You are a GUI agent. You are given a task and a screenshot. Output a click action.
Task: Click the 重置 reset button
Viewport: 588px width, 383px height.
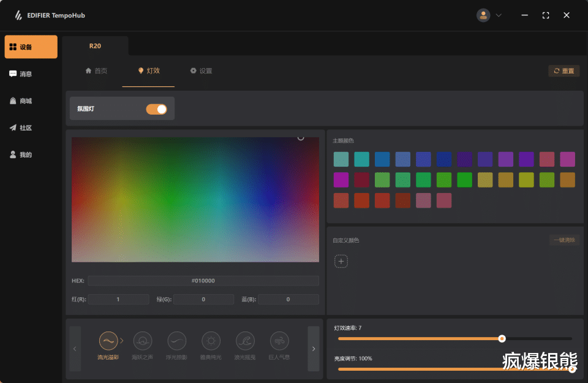coord(563,71)
